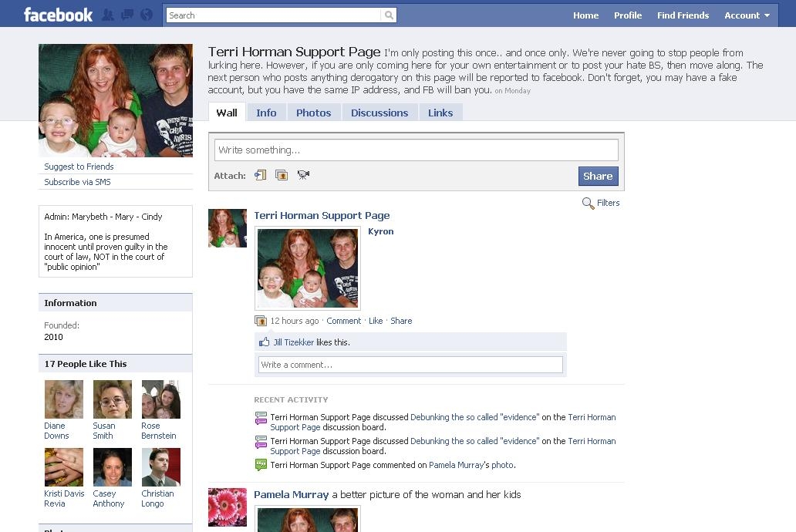Image resolution: width=796 pixels, height=532 pixels.
Task: Click the photo thumbnail in Pamela Murray's post
Action: [307, 519]
